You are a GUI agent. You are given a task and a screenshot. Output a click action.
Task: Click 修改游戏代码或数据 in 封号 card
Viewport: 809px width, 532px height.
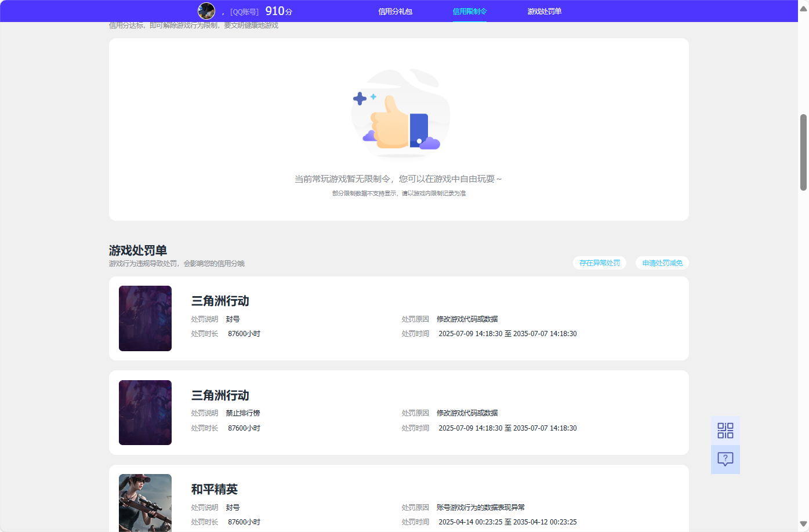coord(467,319)
